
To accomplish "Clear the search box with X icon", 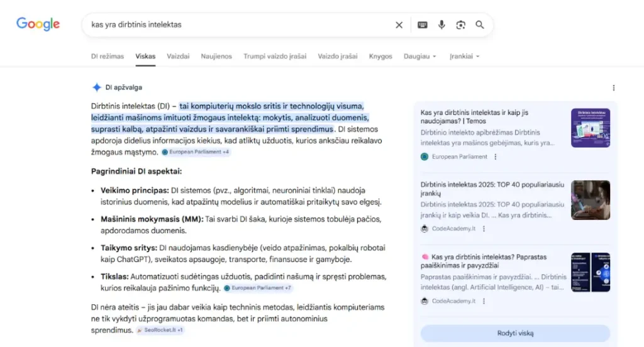I will (399, 25).
